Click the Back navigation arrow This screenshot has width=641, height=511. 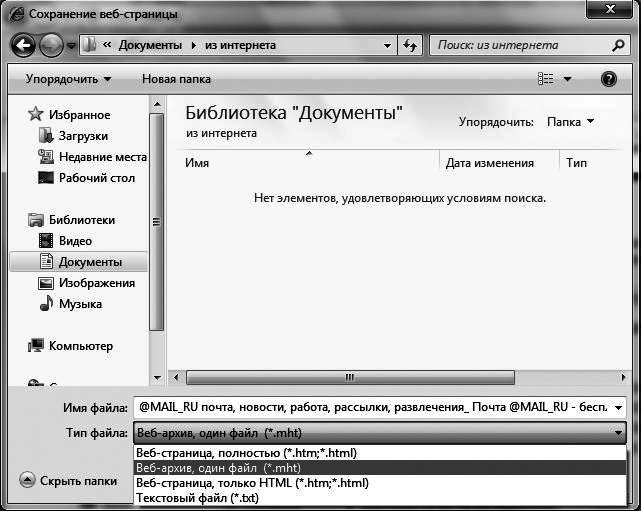click(23, 45)
